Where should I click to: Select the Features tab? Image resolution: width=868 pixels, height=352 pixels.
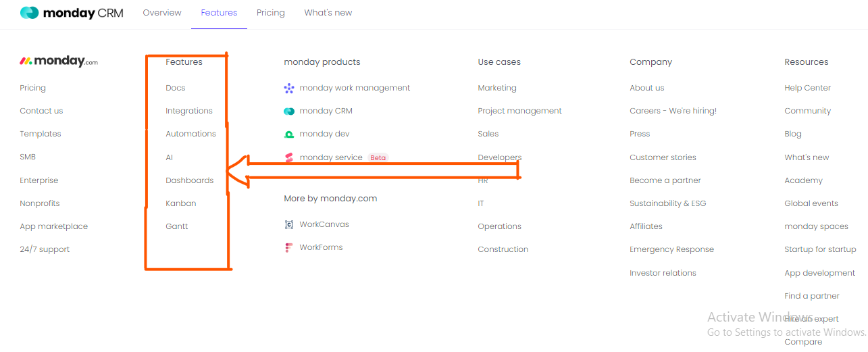219,13
